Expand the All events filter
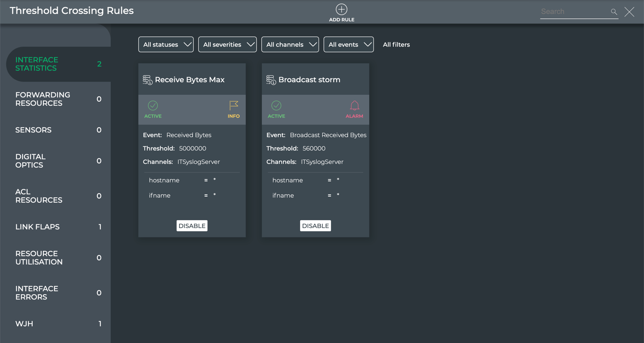The height and width of the screenshot is (343, 644). (349, 45)
